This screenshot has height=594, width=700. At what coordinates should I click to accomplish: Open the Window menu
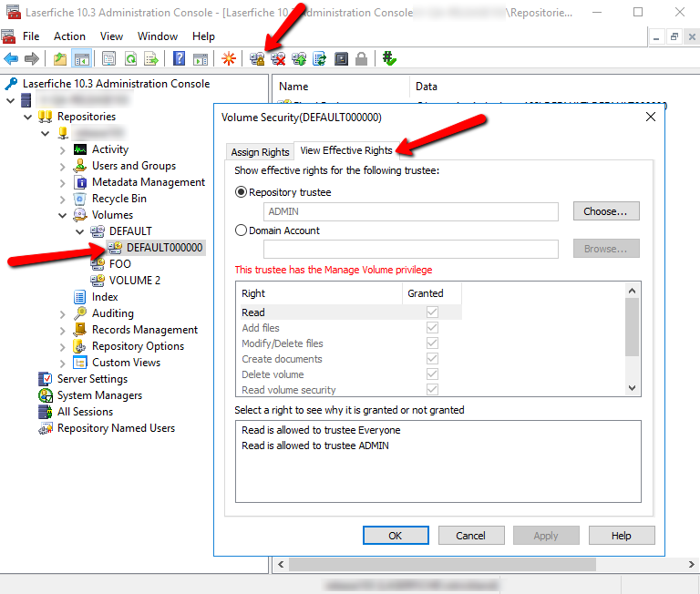(x=157, y=36)
